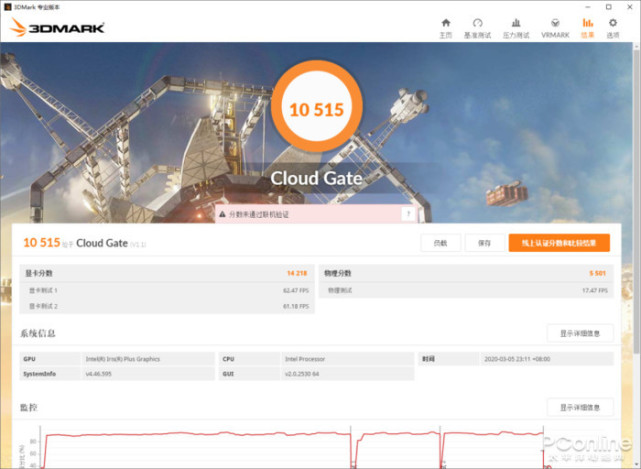Image resolution: width=641 pixels, height=469 pixels.
Task: Click the circular 10 515 score badge
Action: pyautogui.click(x=317, y=106)
